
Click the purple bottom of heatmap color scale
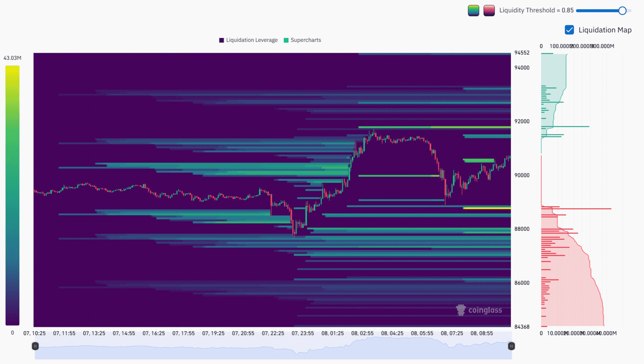pos(12,321)
